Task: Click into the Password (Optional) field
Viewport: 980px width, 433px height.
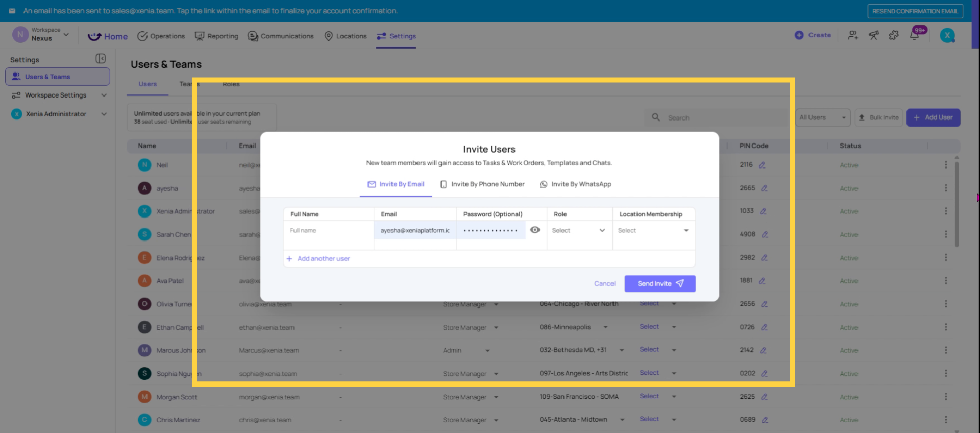Action: click(491, 231)
